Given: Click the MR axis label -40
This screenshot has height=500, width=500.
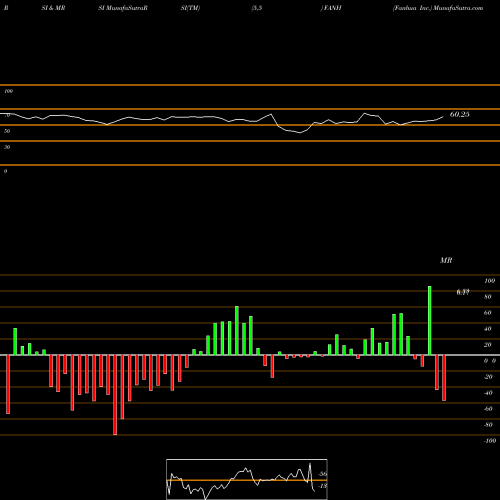Looking at the screenshot, I should tap(488, 393).
